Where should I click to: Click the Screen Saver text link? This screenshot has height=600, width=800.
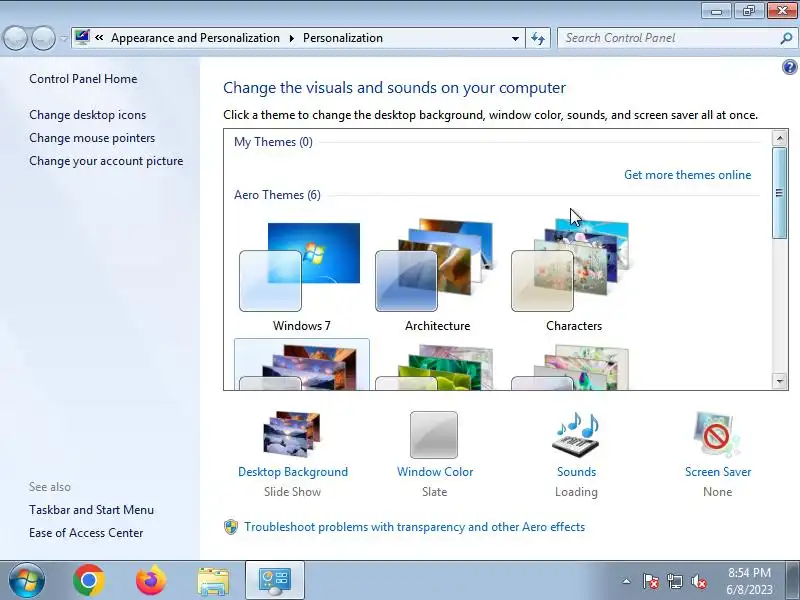click(x=718, y=472)
